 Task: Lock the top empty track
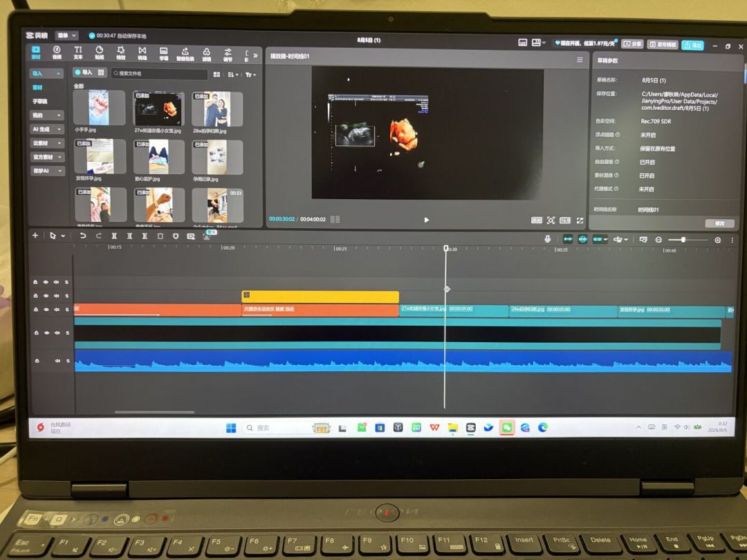pyautogui.click(x=35, y=282)
